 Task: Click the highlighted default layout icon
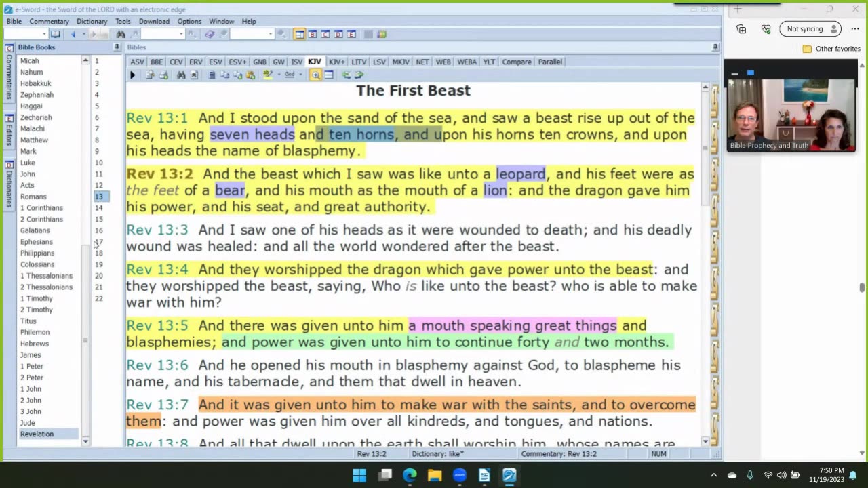300,34
